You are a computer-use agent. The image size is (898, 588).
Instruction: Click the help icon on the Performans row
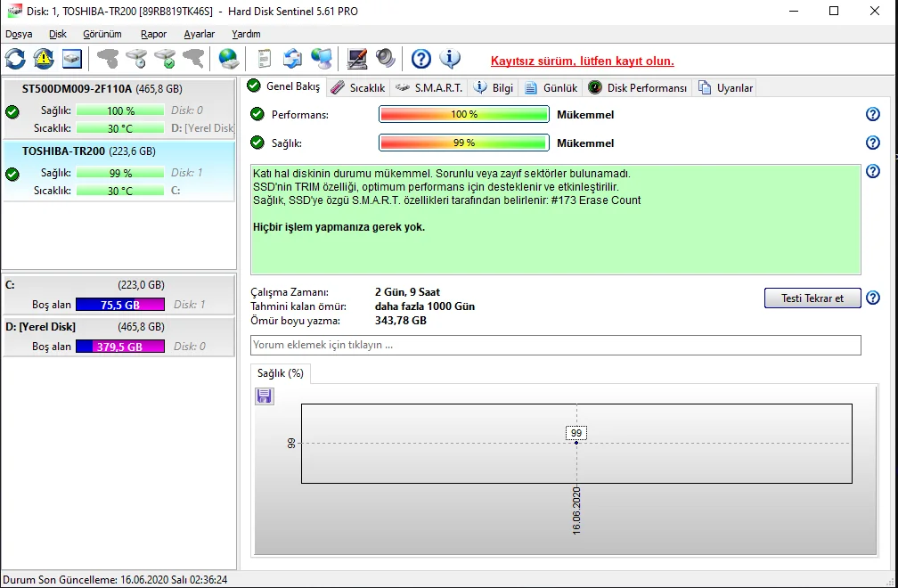point(872,115)
